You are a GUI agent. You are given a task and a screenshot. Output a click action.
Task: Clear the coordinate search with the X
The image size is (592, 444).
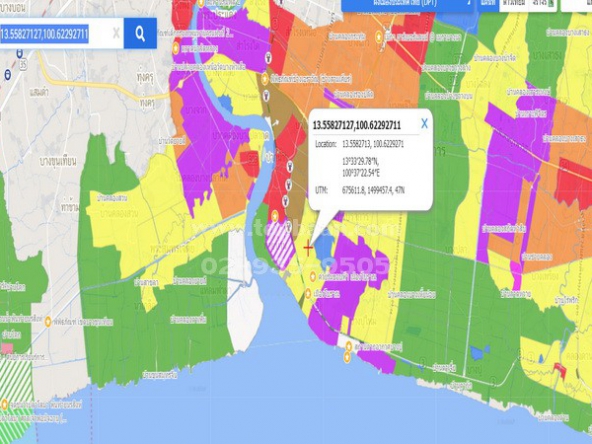point(116,34)
